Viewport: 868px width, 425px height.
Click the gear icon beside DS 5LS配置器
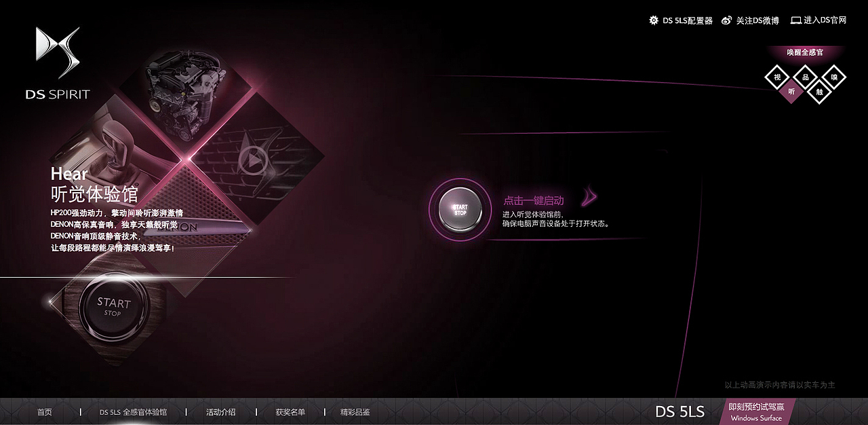pos(654,20)
